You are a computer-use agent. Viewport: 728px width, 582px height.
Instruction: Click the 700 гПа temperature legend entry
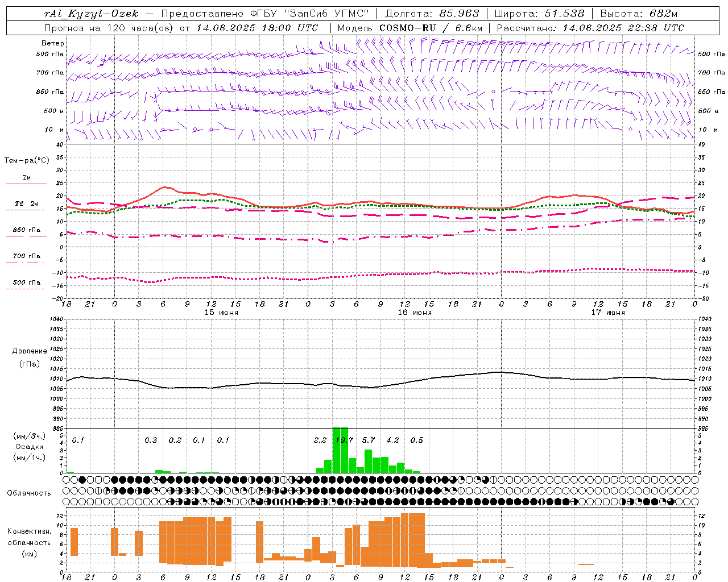coord(27,256)
